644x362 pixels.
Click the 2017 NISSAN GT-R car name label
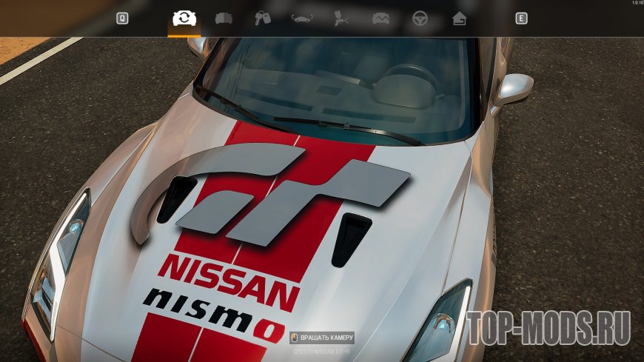tap(322, 351)
